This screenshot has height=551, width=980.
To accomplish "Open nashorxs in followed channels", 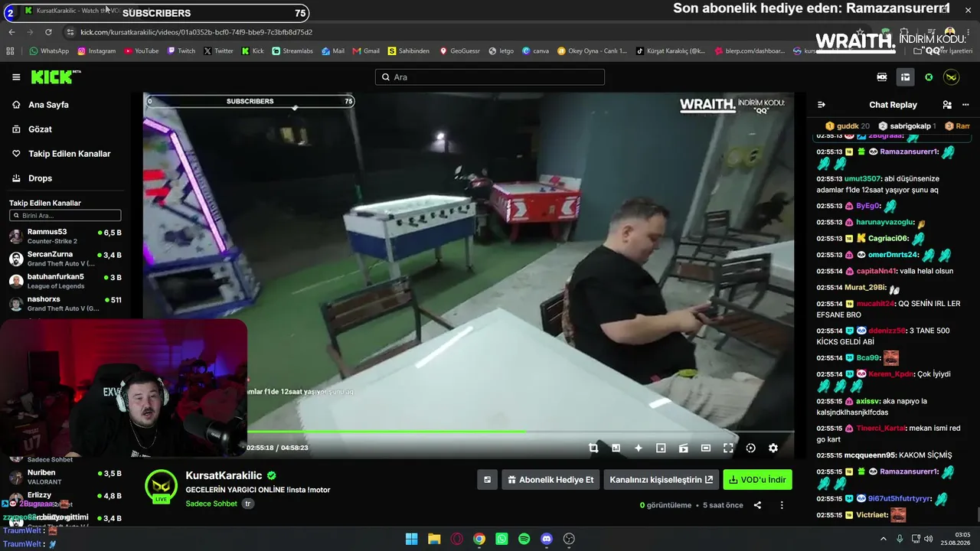I will (65, 303).
